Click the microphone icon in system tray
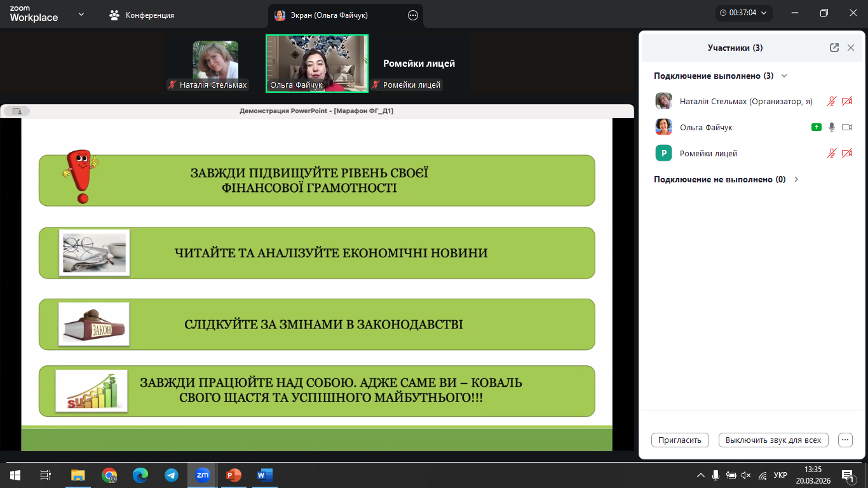The height and width of the screenshot is (488, 868). 716,475
